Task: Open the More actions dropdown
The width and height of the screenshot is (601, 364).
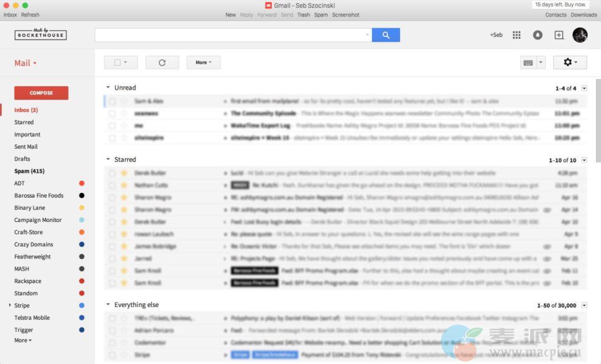Action: (203, 62)
